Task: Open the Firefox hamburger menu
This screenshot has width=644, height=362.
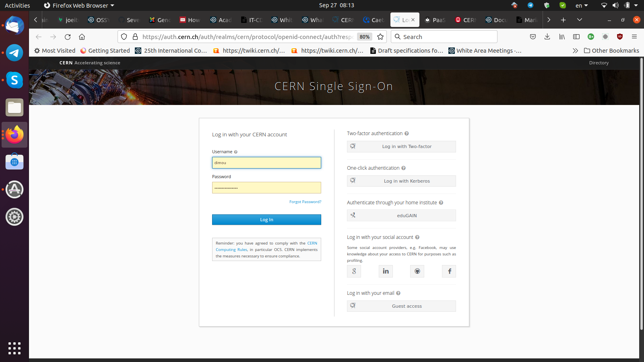Action: pyautogui.click(x=634, y=37)
